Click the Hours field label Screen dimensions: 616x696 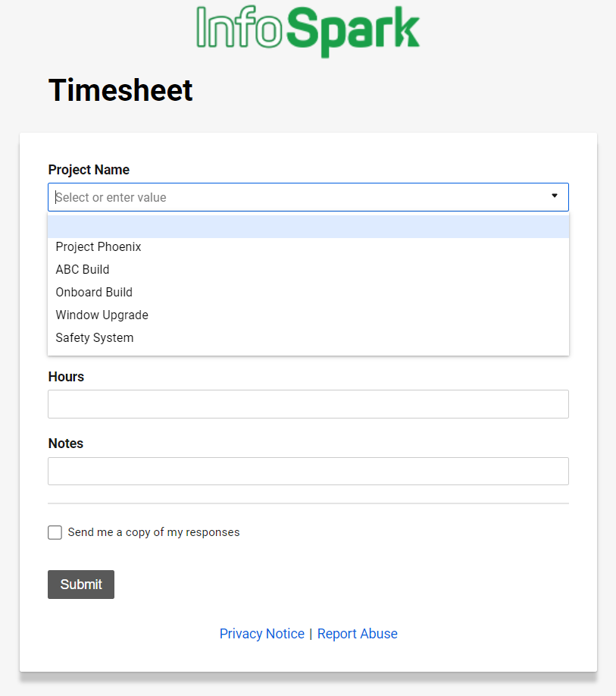pyautogui.click(x=66, y=377)
